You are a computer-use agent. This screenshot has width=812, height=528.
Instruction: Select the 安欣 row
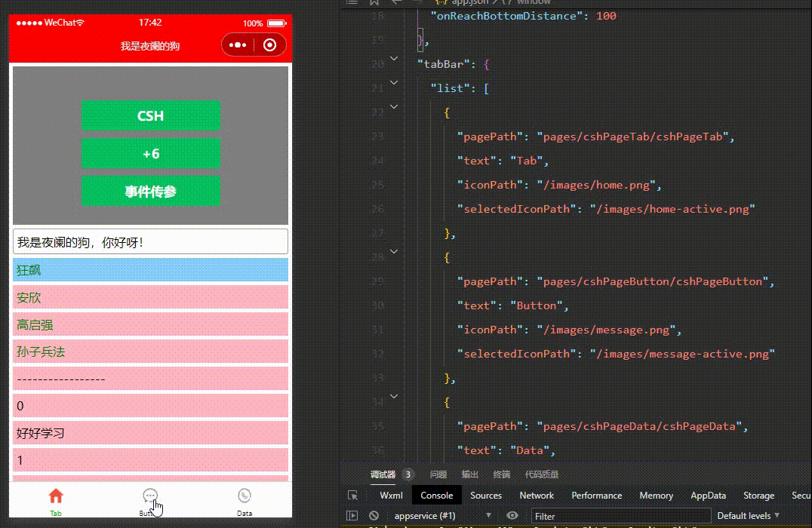(150, 297)
